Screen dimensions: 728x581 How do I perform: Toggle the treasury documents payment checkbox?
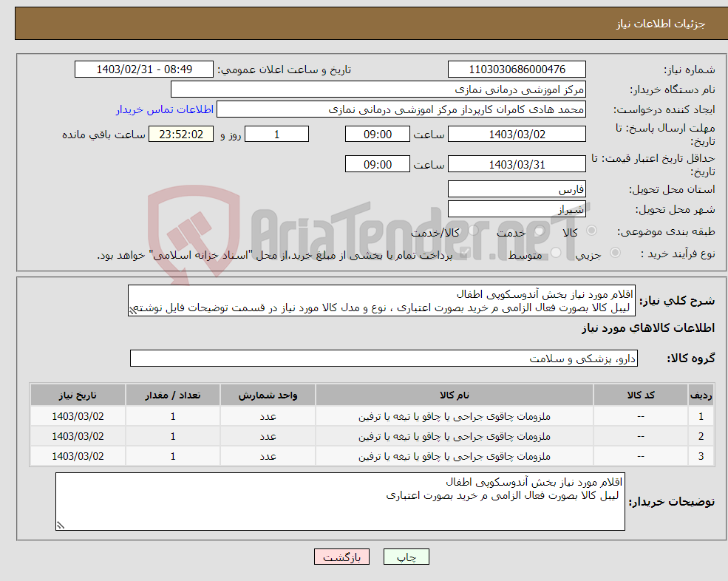click(465, 252)
